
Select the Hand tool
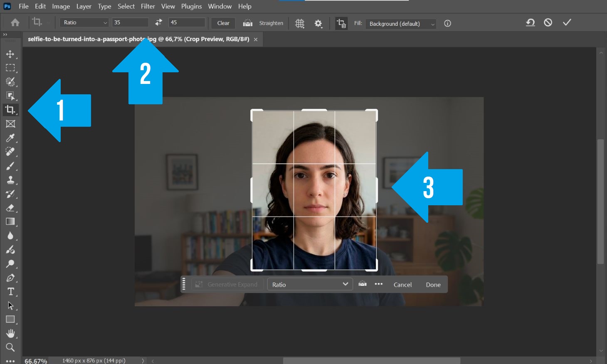click(x=10, y=333)
